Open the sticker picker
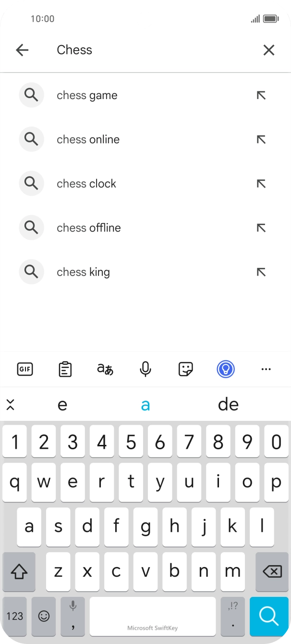The image size is (291, 644). pos(185,369)
